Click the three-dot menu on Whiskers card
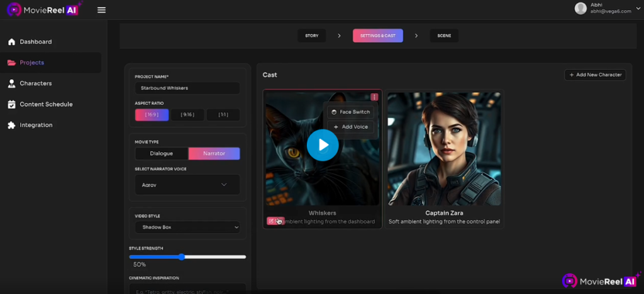The height and width of the screenshot is (294, 644). tap(374, 97)
